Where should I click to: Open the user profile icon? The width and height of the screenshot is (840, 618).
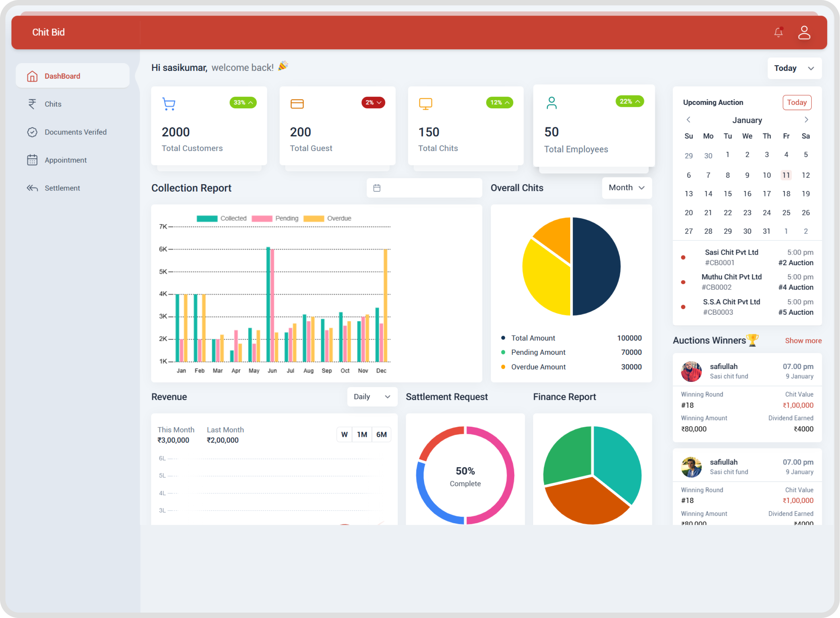click(804, 32)
